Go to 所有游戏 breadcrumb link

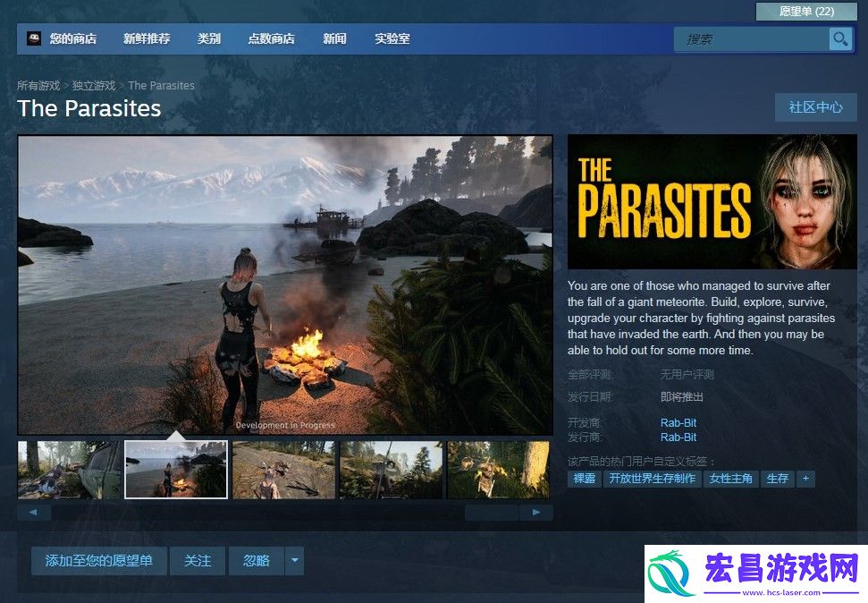[38, 85]
